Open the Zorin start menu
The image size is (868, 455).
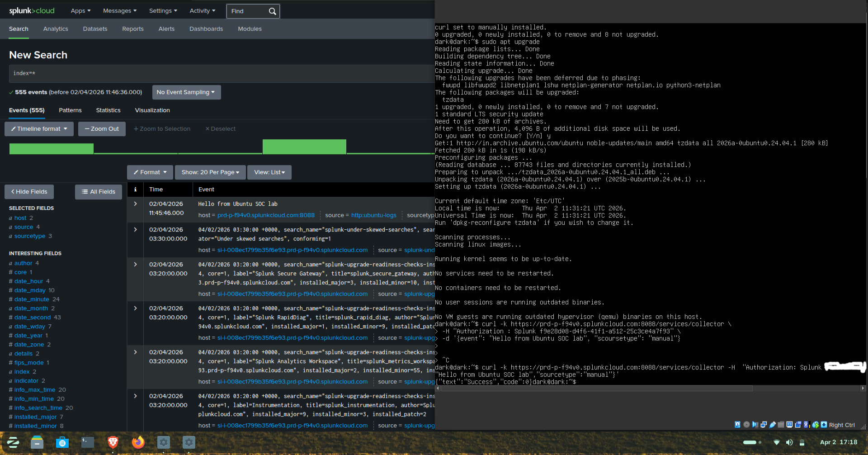pyautogui.click(x=13, y=442)
